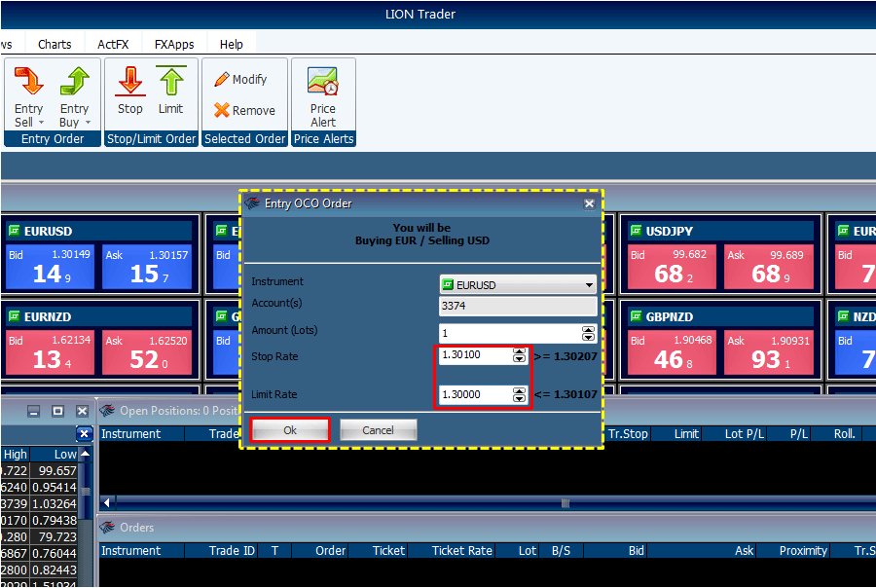
Task: Click the rates list scroll-up arrow
Action: pyautogui.click(x=85, y=455)
